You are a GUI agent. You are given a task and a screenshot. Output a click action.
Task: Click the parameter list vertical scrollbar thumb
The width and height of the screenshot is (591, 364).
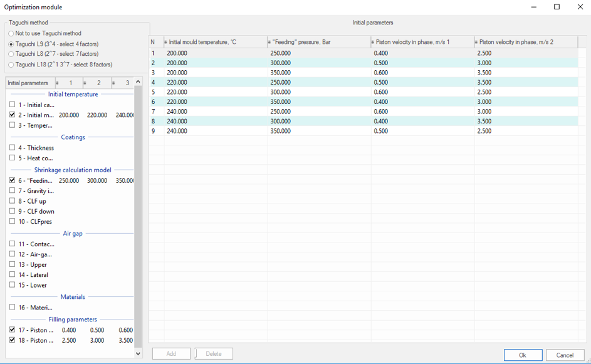[x=138, y=216]
